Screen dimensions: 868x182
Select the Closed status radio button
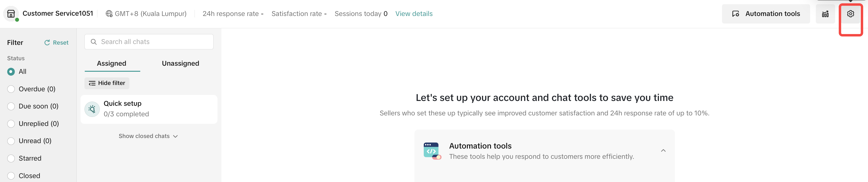click(x=11, y=176)
